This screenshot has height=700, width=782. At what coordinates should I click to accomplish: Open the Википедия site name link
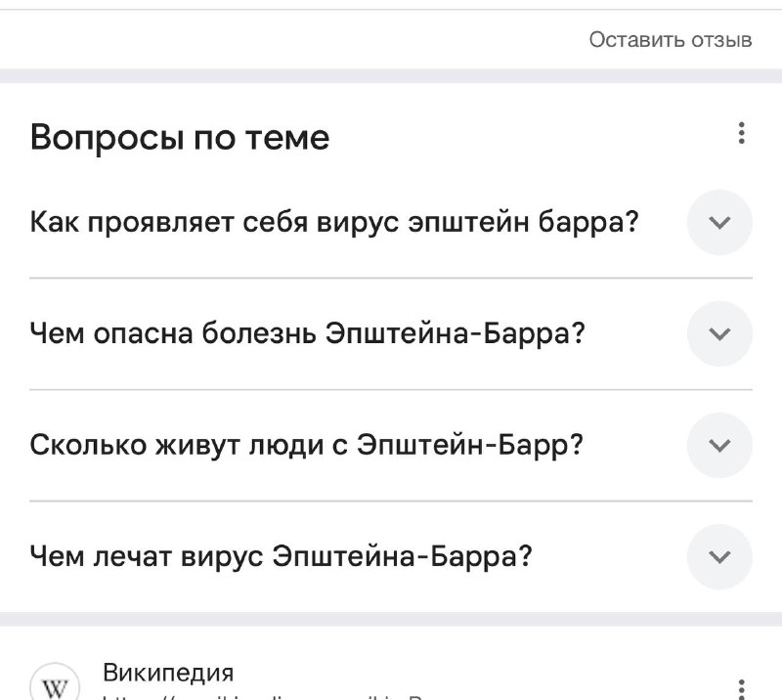[168, 673]
